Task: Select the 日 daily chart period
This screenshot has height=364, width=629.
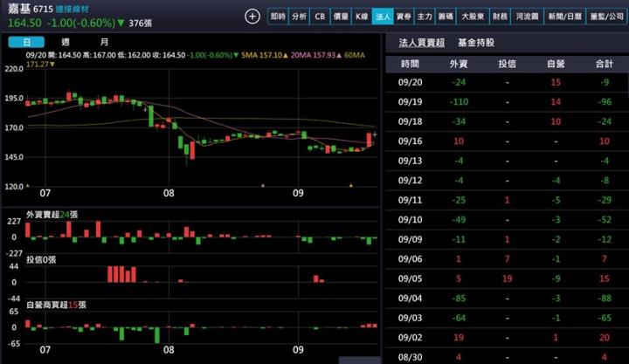Action: point(27,42)
